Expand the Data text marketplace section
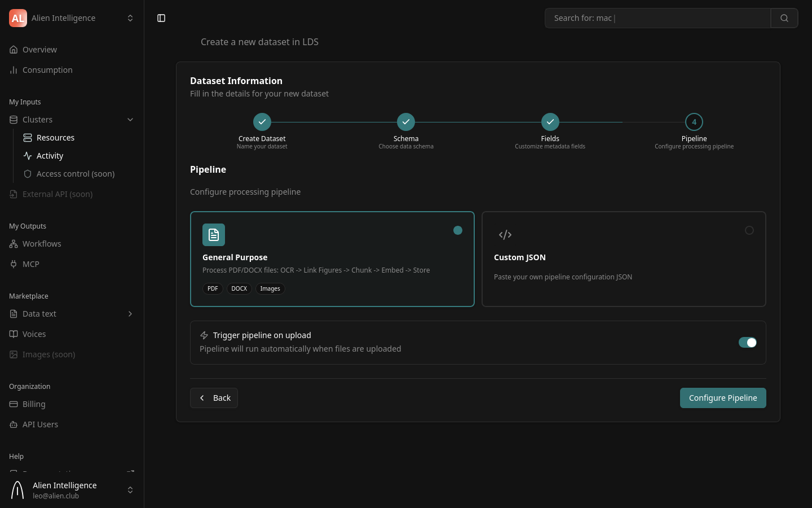 click(x=130, y=314)
